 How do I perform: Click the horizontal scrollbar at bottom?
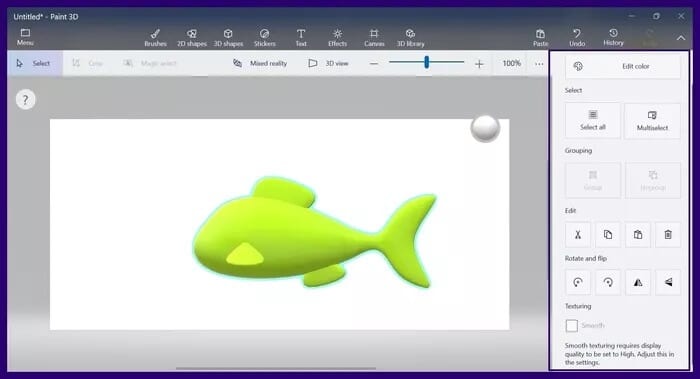(275, 369)
